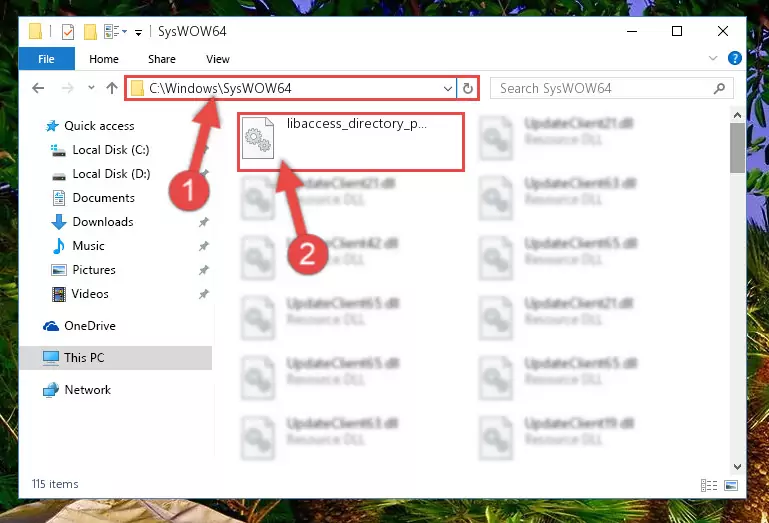Open Pictures in the sidebar

click(x=94, y=270)
